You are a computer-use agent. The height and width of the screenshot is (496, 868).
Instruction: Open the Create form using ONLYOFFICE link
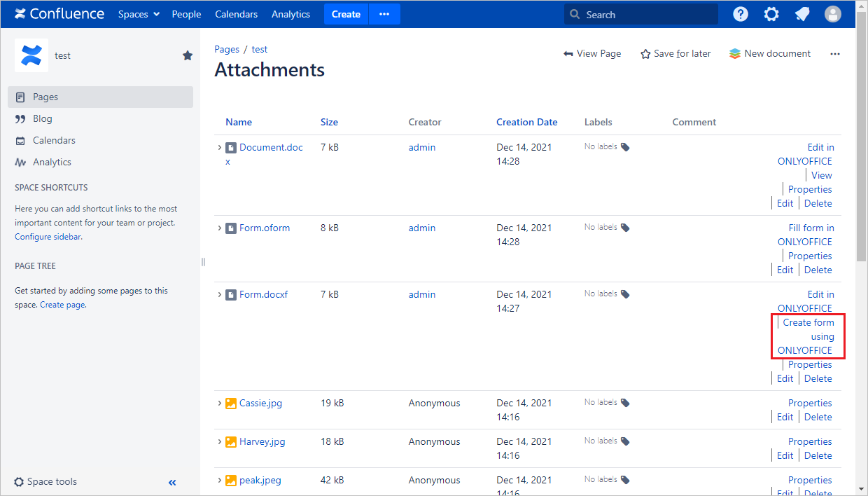[808, 336]
